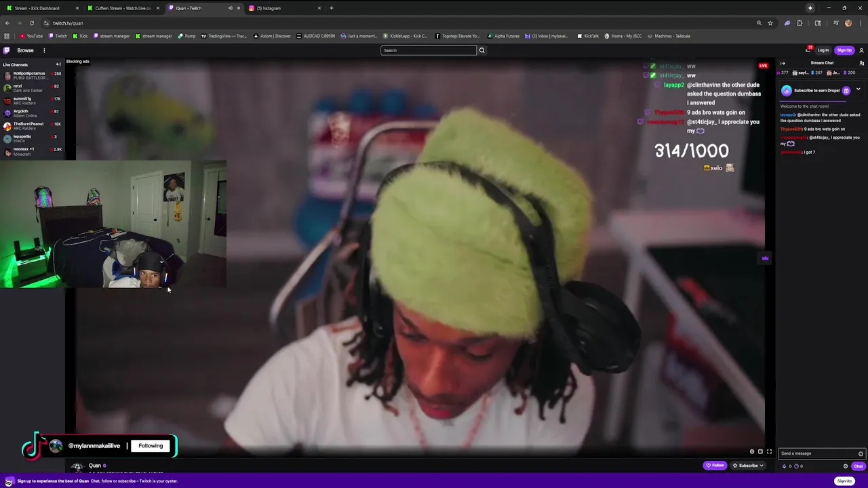The image size is (868, 488).
Task: Click the Following button on the TikTok overlay
Action: tap(151, 446)
